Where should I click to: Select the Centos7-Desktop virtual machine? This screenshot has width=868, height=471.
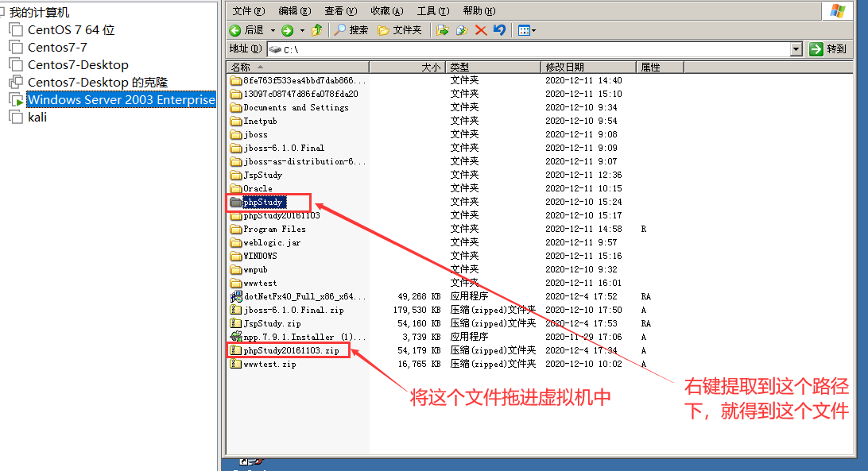(x=78, y=65)
